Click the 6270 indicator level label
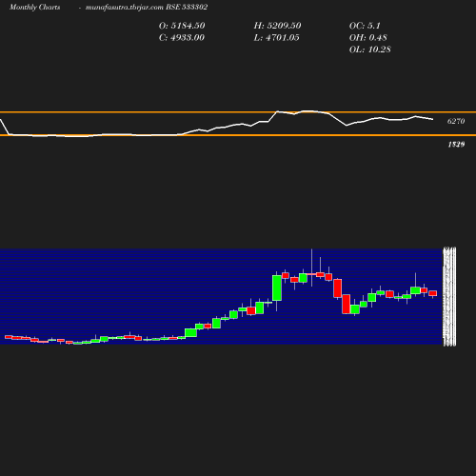Image resolution: width=476 pixels, height=476 pixels. [x=456, y=121]
